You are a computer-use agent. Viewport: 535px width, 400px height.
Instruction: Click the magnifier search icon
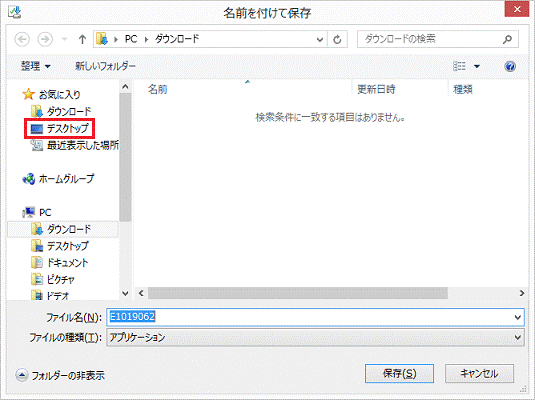(507, 39)
